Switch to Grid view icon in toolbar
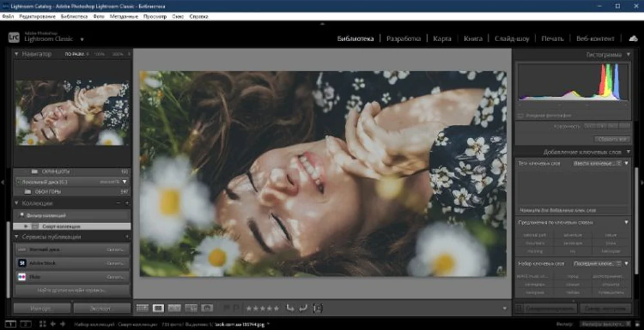 coord(142,308)
